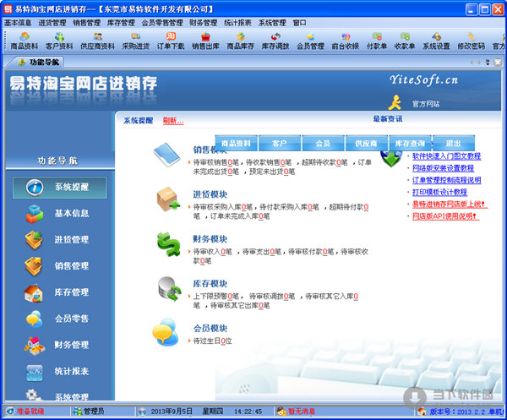Open the 窗口 menu
Screen dimensions: 507x420
click(299, 23)
